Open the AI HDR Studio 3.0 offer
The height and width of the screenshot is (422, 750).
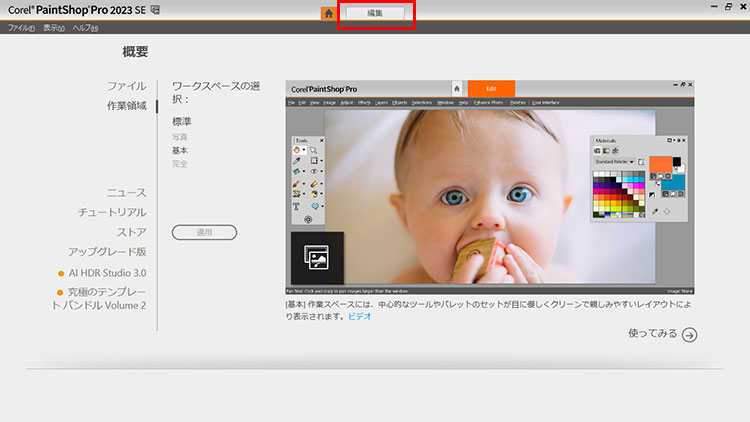tap(107, 272)
